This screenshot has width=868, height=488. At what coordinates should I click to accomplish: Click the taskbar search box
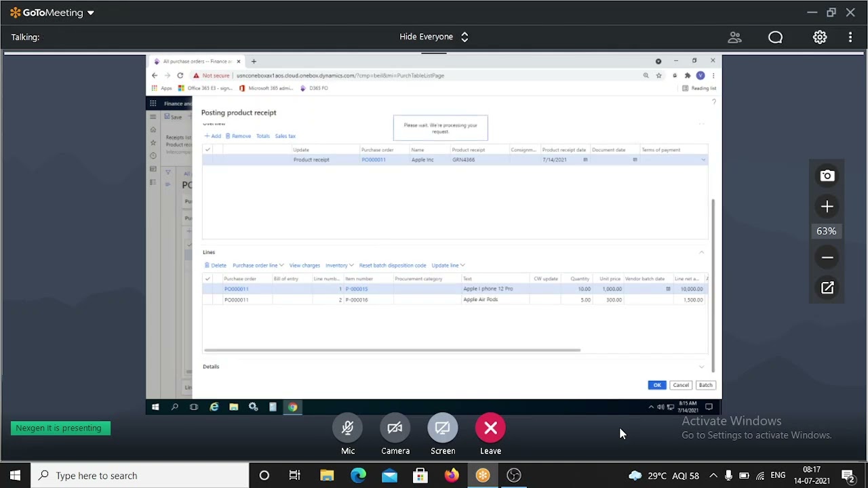[140, 476]
